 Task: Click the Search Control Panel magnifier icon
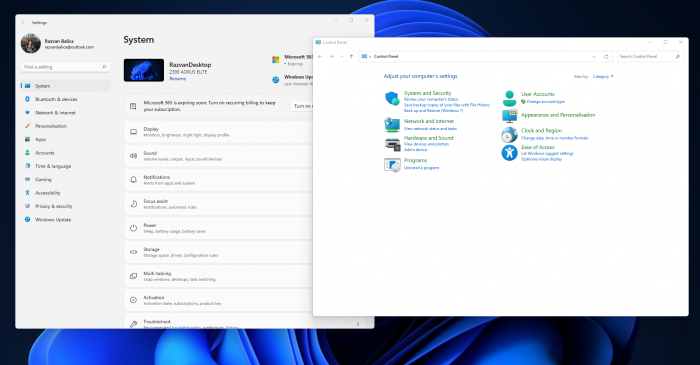pos(678,57)
